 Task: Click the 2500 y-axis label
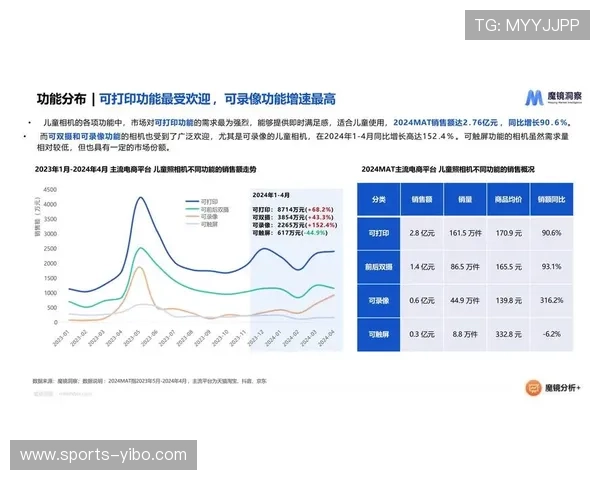[x=50, y=249]
